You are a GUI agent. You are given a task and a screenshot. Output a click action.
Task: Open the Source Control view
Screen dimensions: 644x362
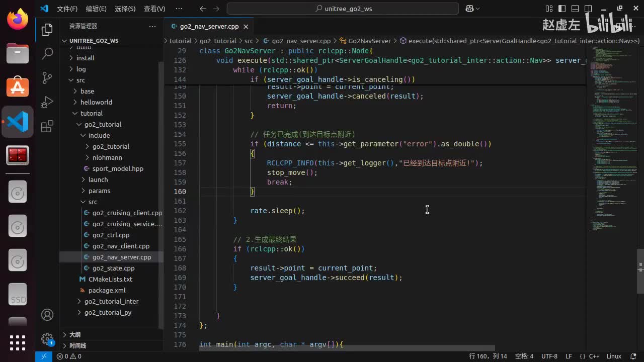(x=47, y=77)
